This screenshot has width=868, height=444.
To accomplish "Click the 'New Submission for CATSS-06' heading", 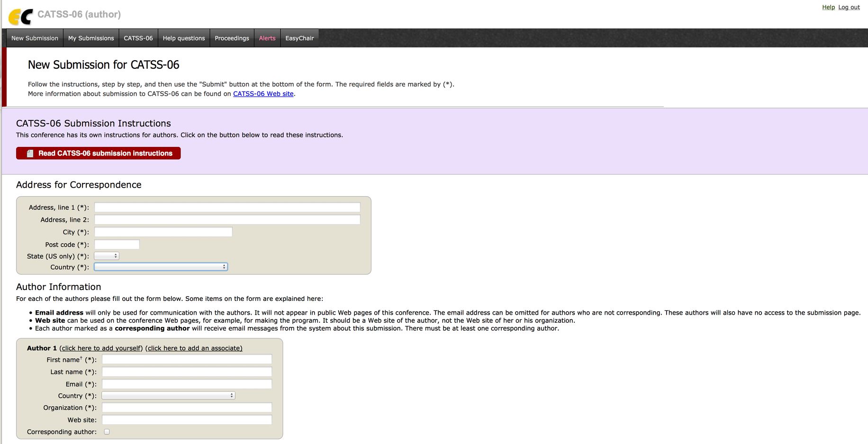I will click(x=104, y=65).
